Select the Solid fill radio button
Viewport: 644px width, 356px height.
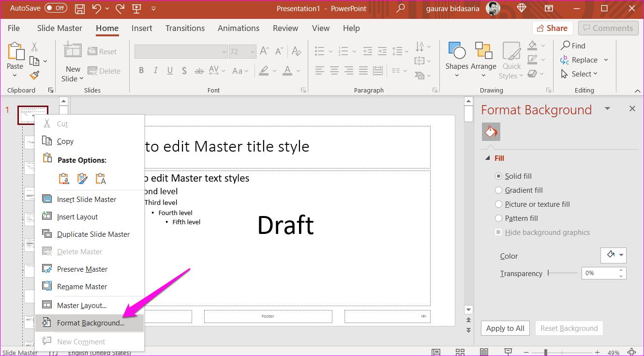click(x=499, y=176)
